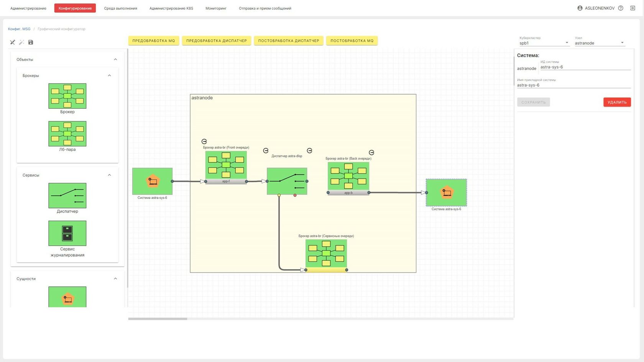
Task: Click the ASLEONENKOV user account icon
Action: (580, 8)
